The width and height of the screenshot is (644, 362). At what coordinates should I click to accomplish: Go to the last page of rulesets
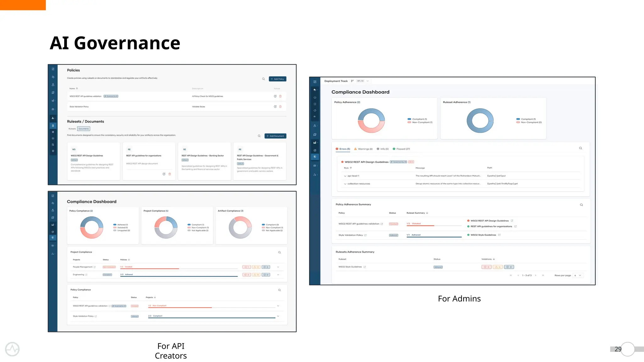pos(543,275)
